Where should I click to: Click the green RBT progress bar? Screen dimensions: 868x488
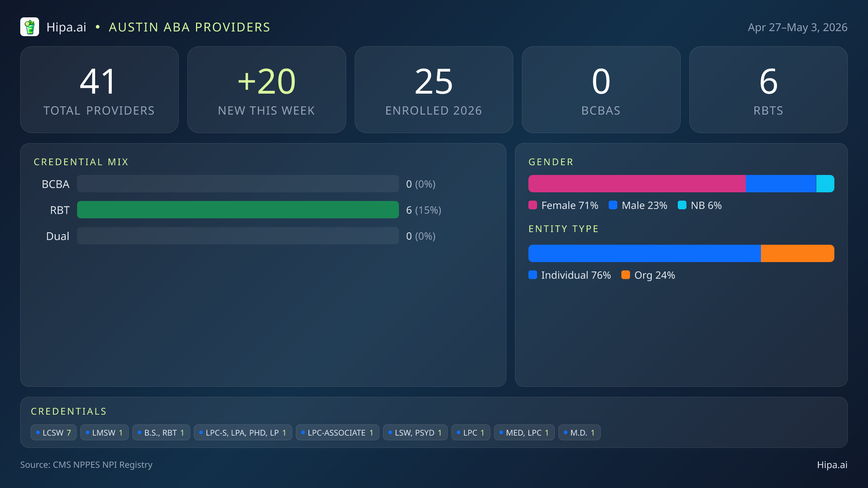click(x=238, y=210)
